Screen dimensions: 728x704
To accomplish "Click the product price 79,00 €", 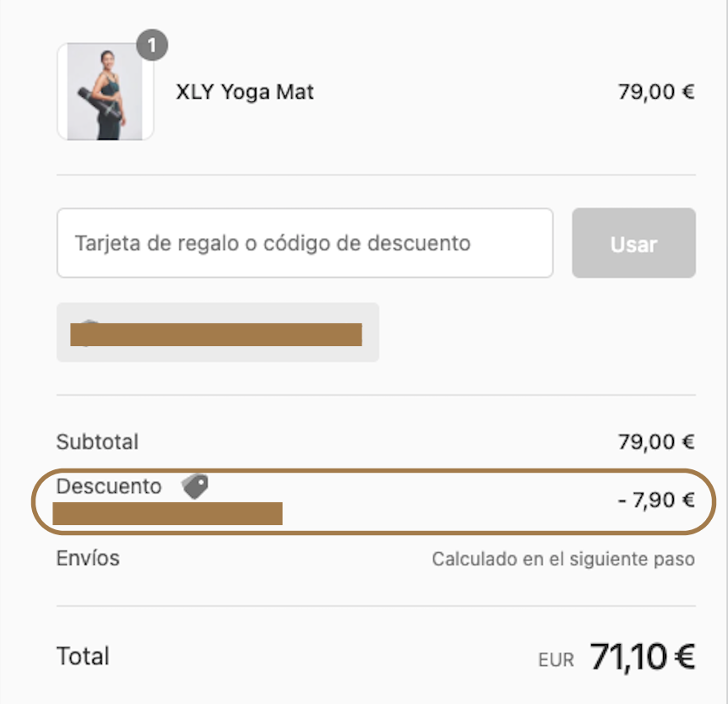I will click(656, 92).
